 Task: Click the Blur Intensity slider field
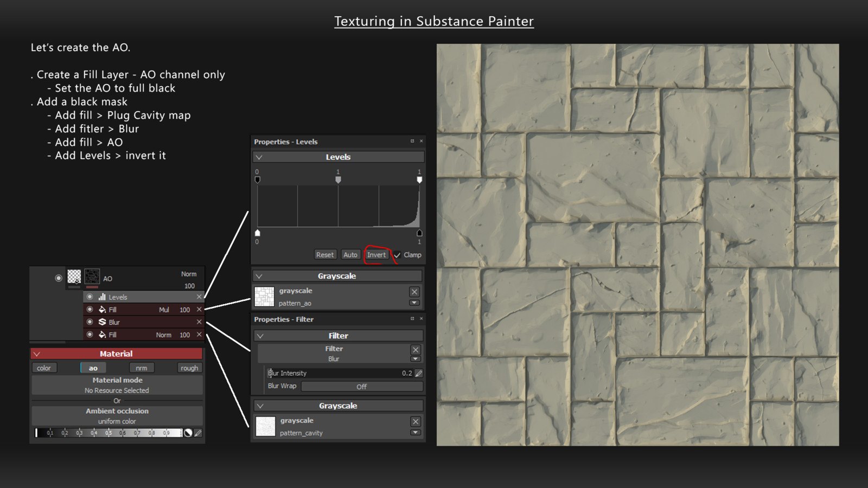pos(340,373)
